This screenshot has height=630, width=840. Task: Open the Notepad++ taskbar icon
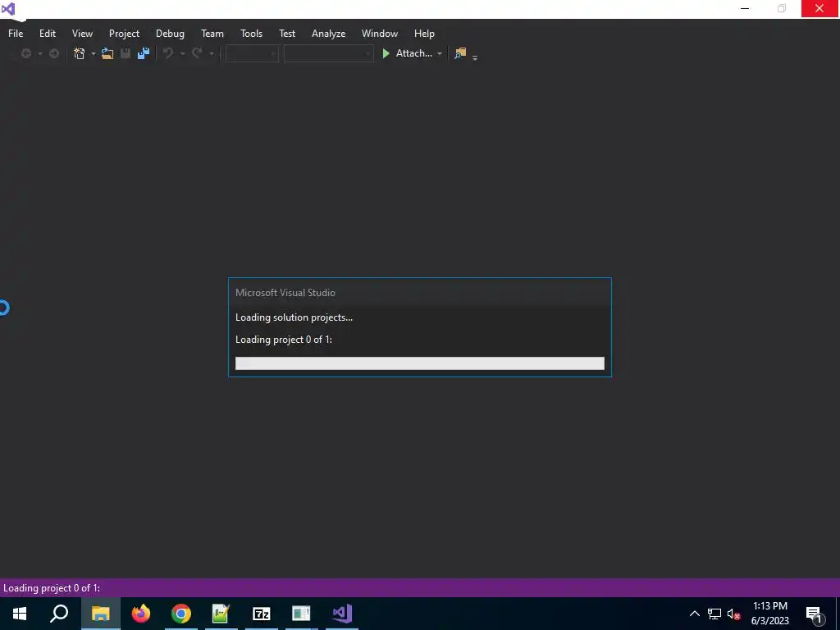click(221, 614)
